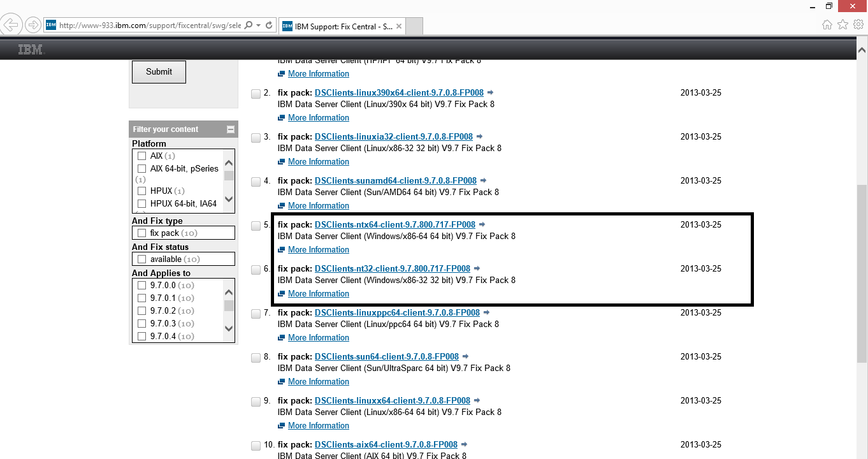Click arrow icon after ntx64 client link
The image size is (868, 459).
click(x=482, y=225)
